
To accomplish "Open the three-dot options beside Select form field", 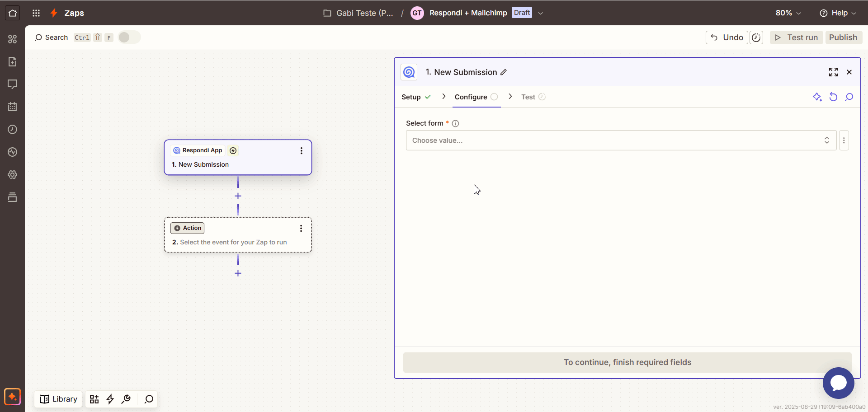I will [x=844, y=140].
